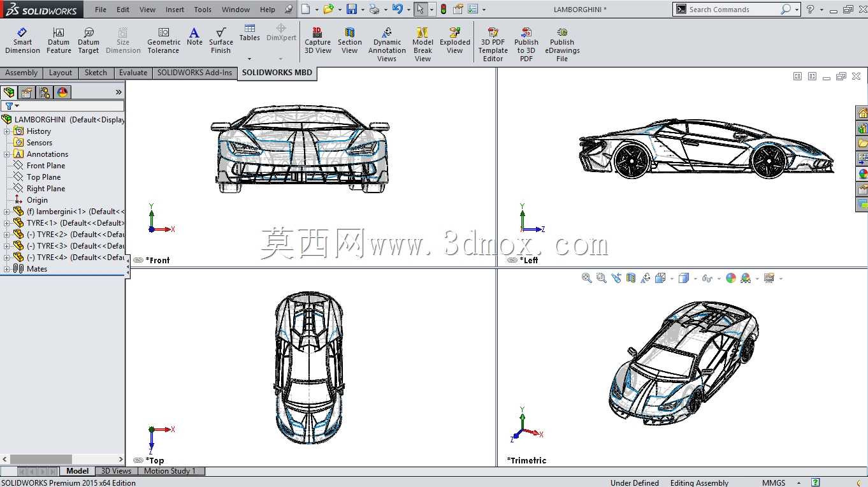868x487 pixels.
Task: Open Geometric Tolerance tool
Action: pos(164,41)
